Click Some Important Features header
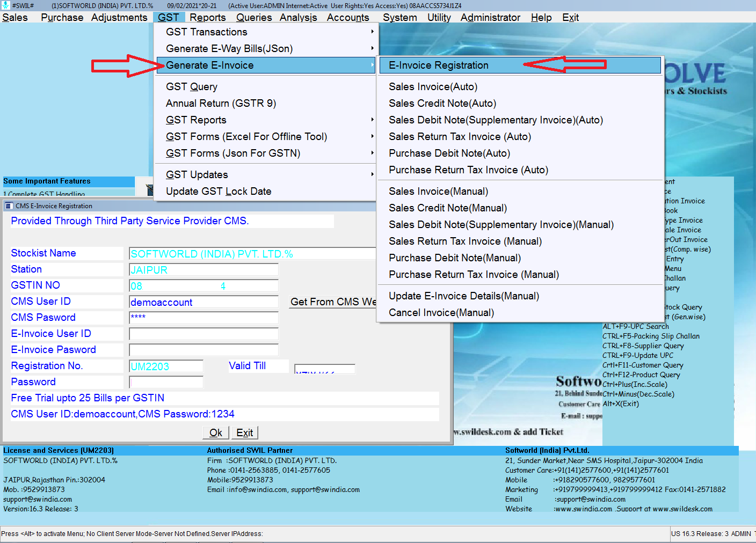Viewport: 756px width, 543px height. pyautogui.click(x=69, y=181)
